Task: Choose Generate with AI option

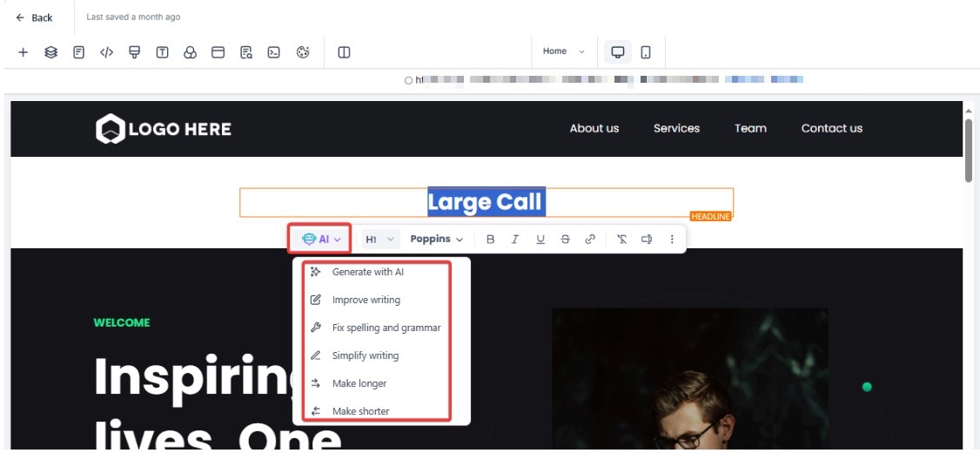Action: [367, 272]
